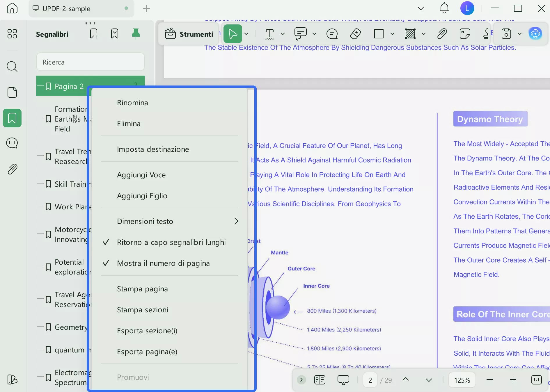Toggle Ritorno a capo segnalibri lunghi
Screen dimensions: 550x392
point(171,242)
